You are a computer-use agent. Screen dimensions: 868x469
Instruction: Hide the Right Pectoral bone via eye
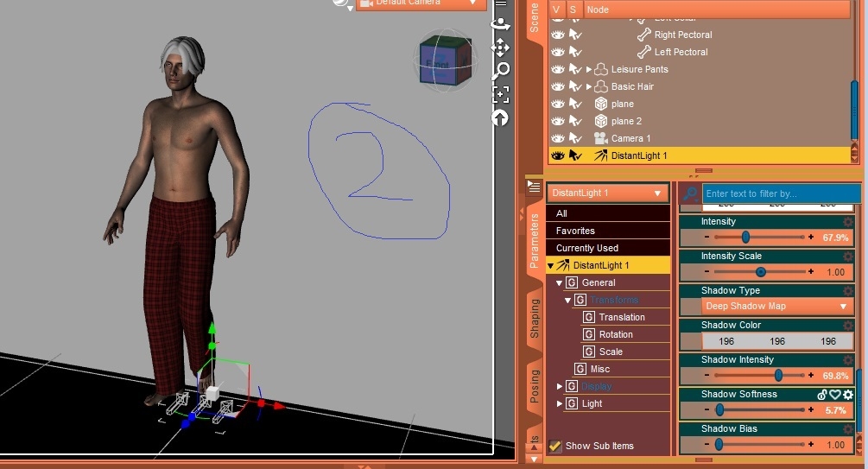point(557,35)
